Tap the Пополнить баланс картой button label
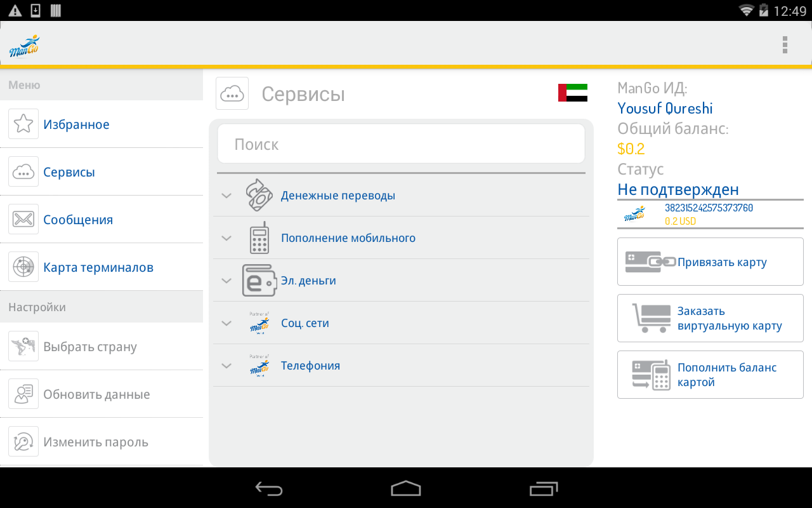This screenshot has width=812, height=508. (727, 375)
